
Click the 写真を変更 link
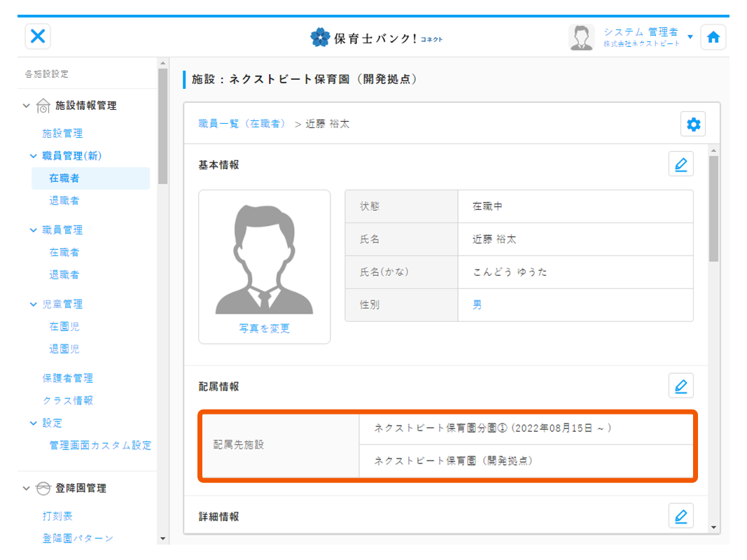[264, 328]
